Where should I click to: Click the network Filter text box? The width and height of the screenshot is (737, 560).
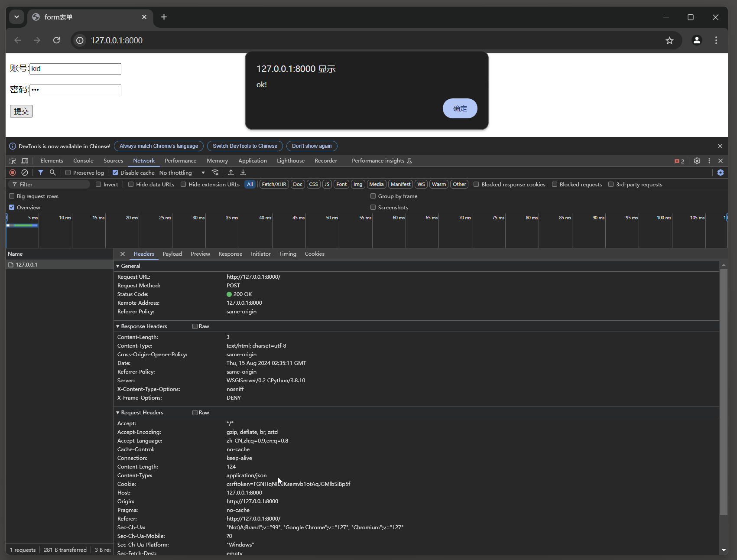pos(49,184)
